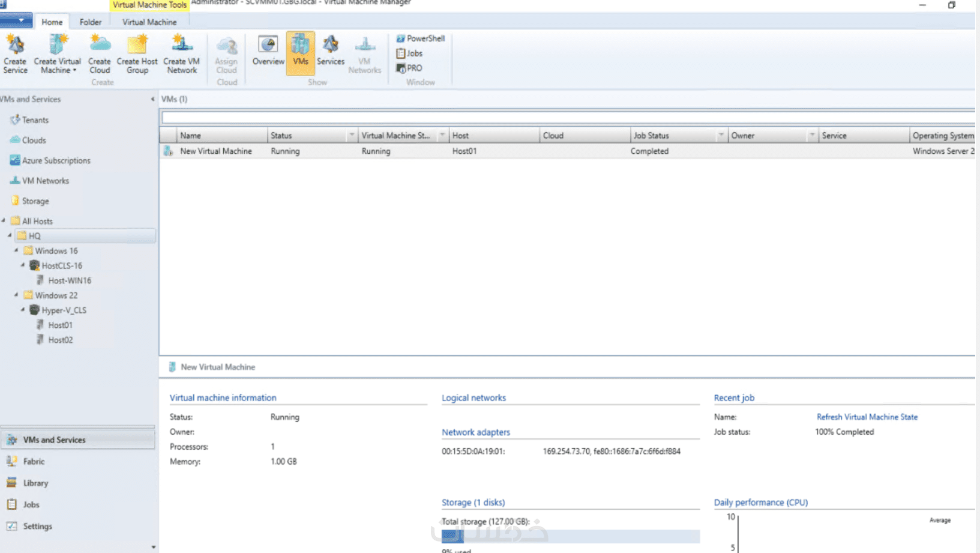Viewport: 980px width, 553px height.
Task: Collapse the Hyper-V_CLS cluster arrow
Action: coord(23,310)
